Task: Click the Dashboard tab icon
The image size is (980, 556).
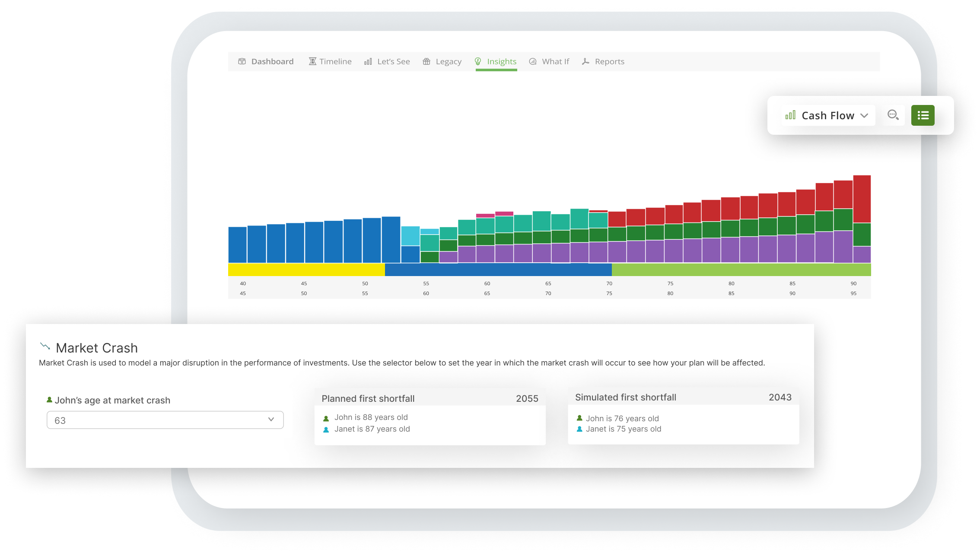Action: point(242,61)
